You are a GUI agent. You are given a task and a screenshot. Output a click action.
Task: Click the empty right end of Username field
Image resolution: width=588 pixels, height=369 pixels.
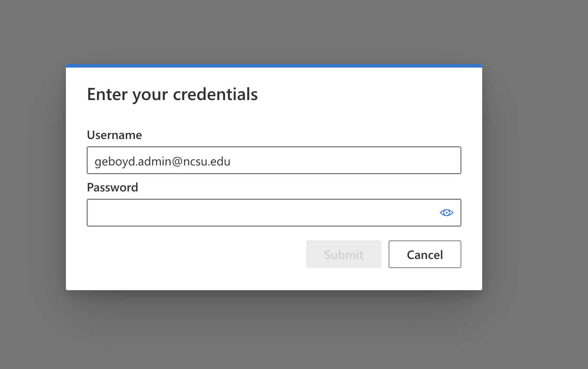pyautogui.click(x=390, y=161)
